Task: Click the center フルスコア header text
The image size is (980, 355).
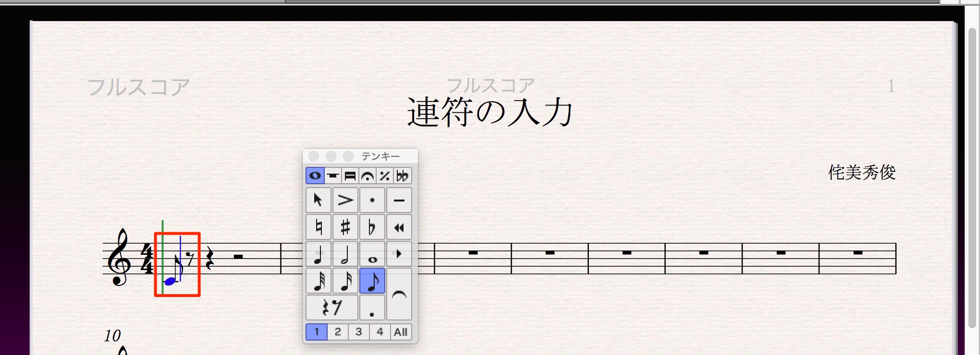Action: pyautogui.click(x=490, y=85)
